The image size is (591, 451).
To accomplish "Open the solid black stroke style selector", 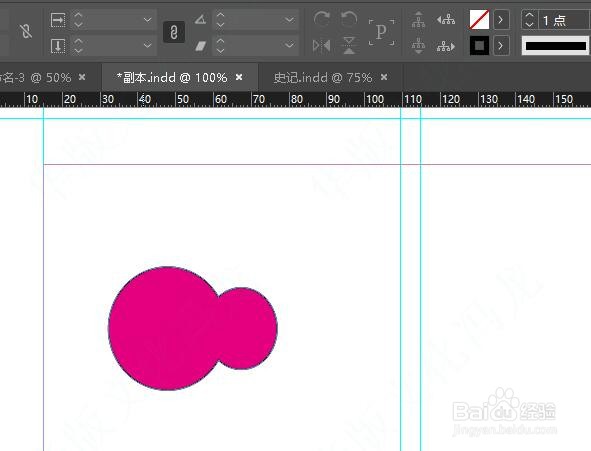I will click(x=556, y=46).
